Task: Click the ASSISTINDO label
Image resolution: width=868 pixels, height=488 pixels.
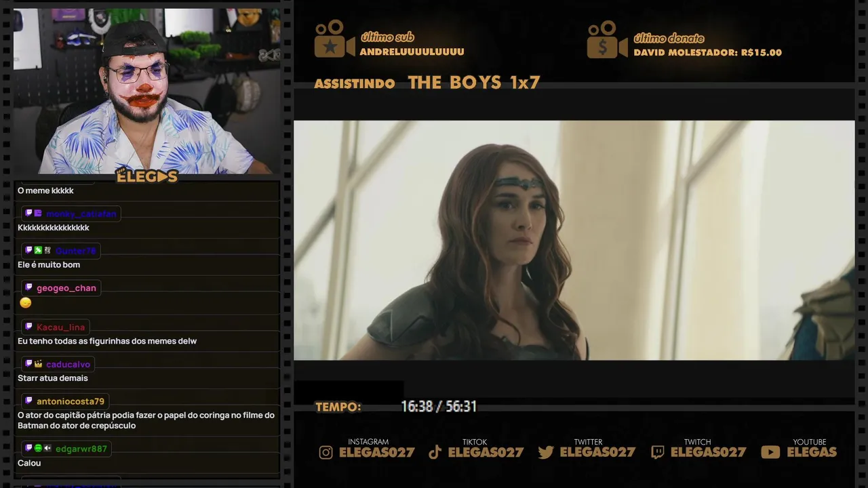Action: click(x=355, y=84)
